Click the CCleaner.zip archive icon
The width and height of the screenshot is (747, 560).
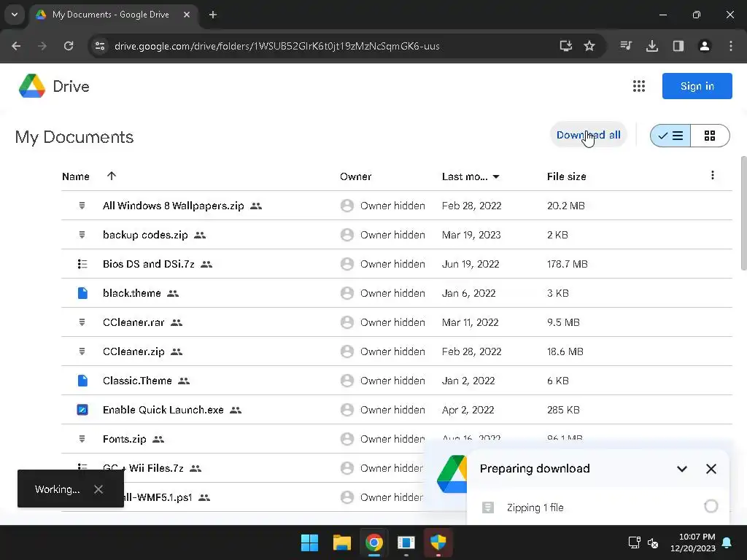click(x=82, y=351)
